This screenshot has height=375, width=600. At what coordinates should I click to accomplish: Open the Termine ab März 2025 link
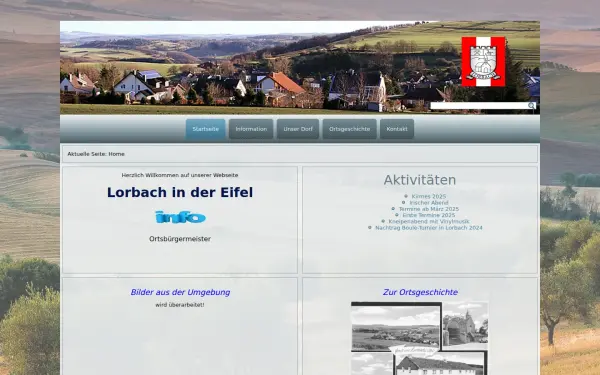click(429, 209)
